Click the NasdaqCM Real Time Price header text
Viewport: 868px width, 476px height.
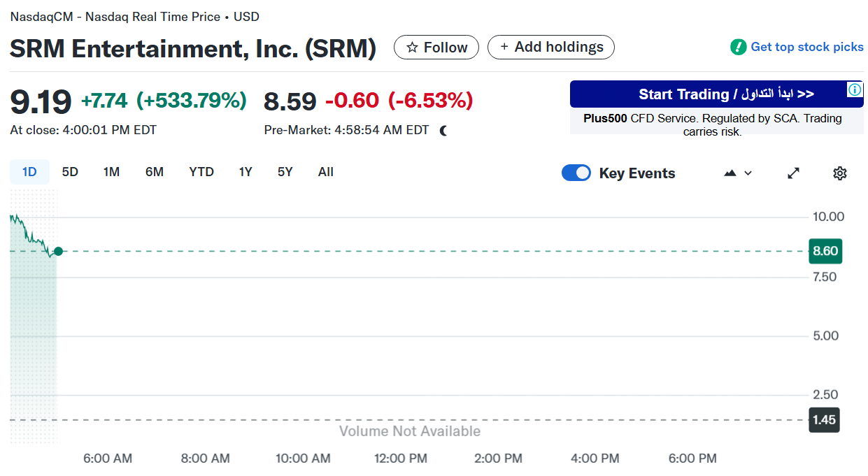(x=134, y=17)
